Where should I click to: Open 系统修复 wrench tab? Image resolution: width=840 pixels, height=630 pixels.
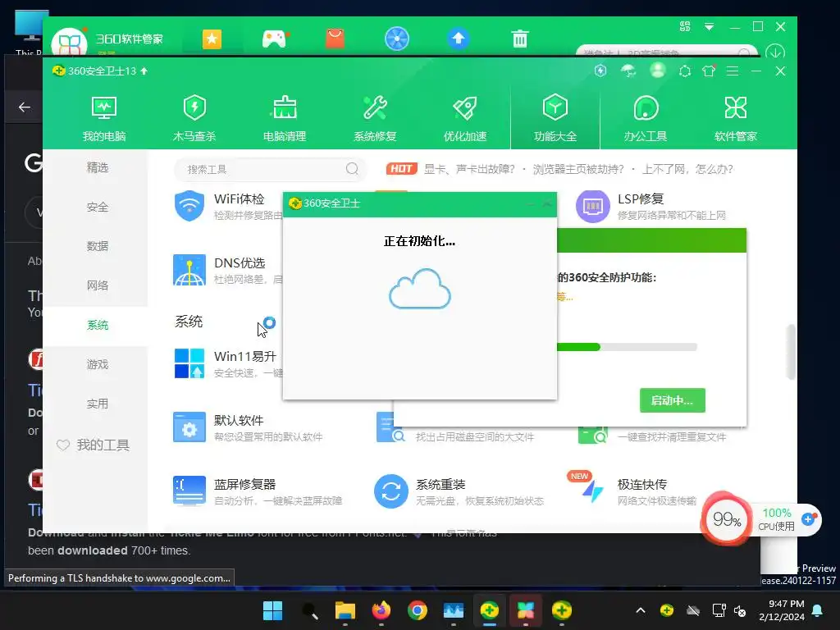pos(375,119)
